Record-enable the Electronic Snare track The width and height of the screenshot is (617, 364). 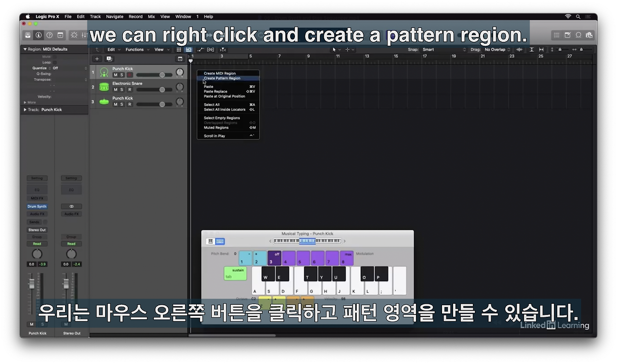pos(130,90)
